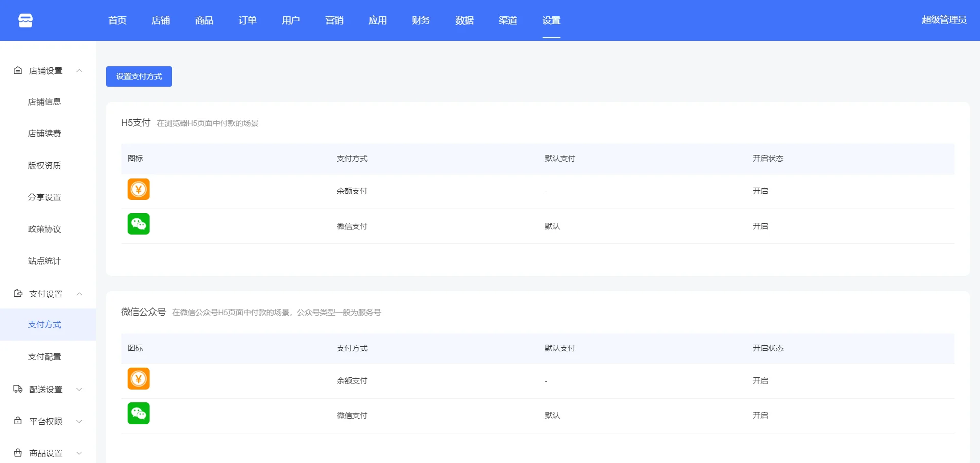Viewport: 980px width, 463px height.
Task: Click the H5 balance payment yuan icon
Action: click(138, 190)
